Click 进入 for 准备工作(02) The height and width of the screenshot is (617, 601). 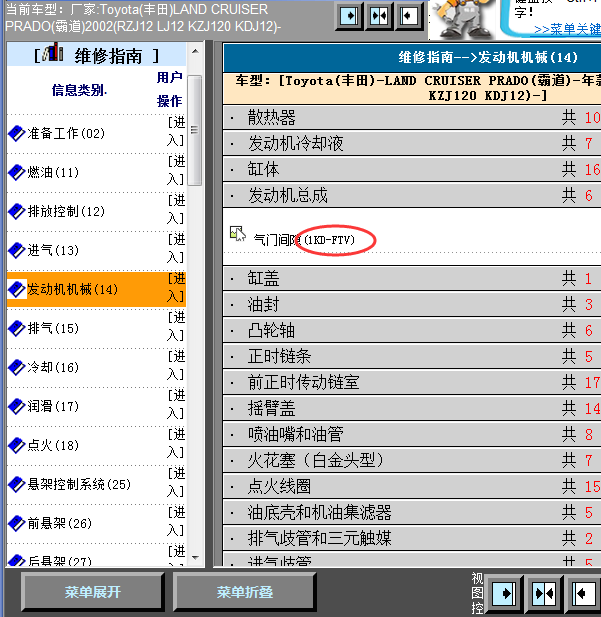[x=176, y=131]
